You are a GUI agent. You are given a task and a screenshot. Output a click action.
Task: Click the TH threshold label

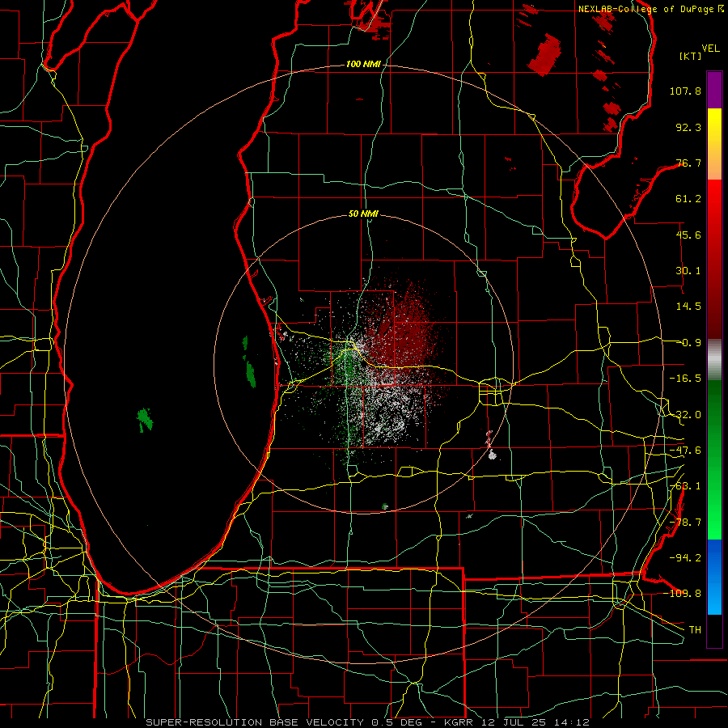[x=695, y=629]
